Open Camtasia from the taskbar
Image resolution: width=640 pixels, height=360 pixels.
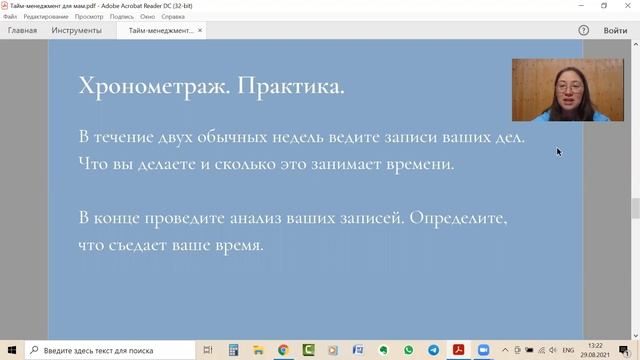[x=309, y=350]
